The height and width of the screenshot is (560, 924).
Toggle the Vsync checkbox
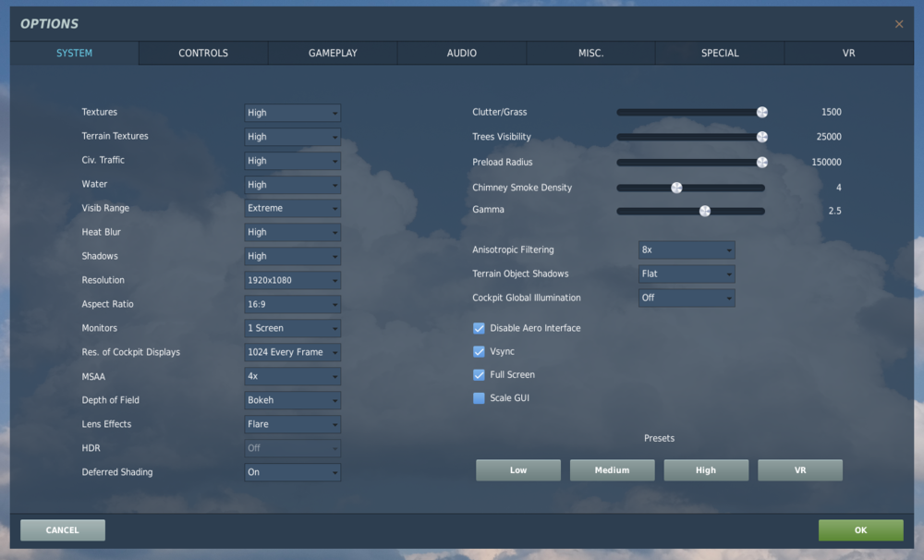point(479,351)
